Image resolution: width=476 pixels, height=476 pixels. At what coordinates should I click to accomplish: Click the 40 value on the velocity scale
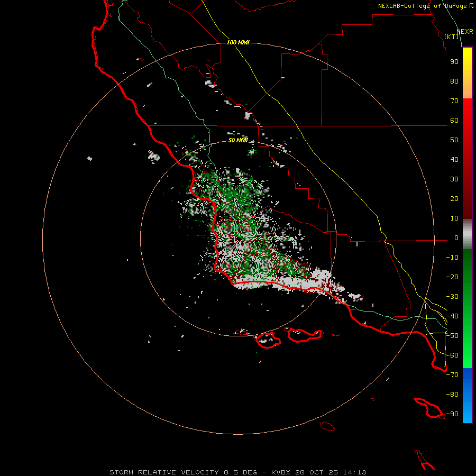click(x=454, y=160)
